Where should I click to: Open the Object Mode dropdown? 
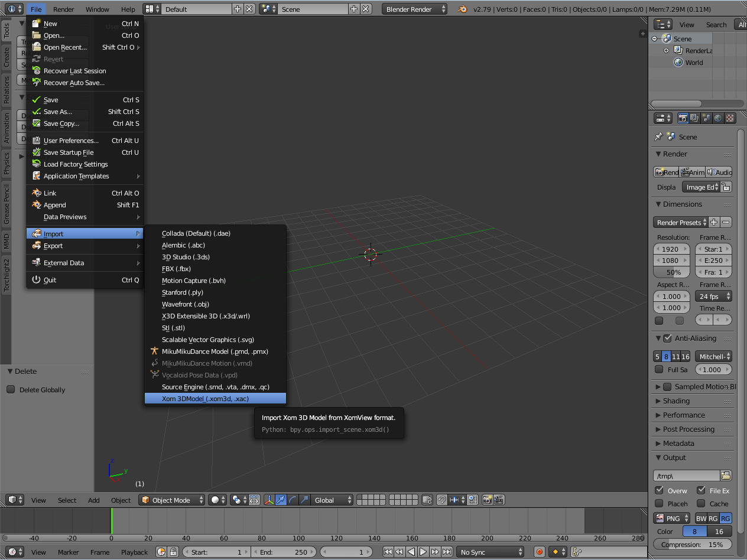click(x=172, y=500)
